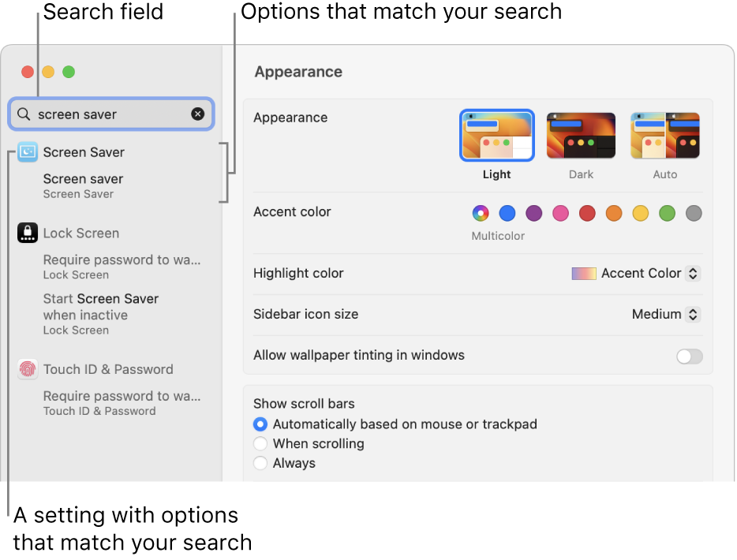
Task: Open the Highlight color dropdown
Action: pos(636,274)
